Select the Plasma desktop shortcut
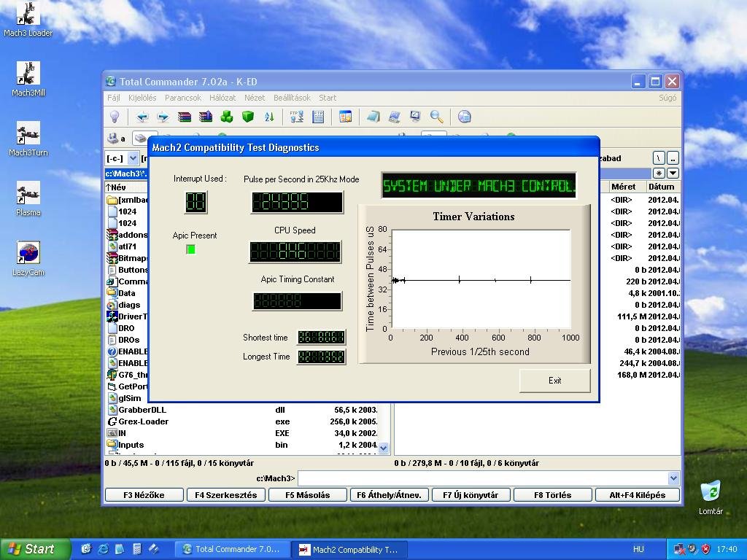This screenshot has height=560, width=747. [28, 199]
